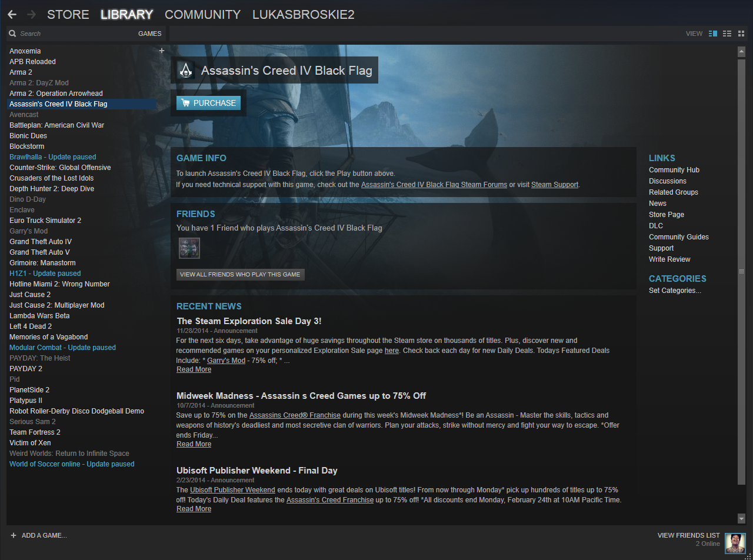The image size is (753, 560).
Task: Switch to grid view icon
Action: point(741,34)
